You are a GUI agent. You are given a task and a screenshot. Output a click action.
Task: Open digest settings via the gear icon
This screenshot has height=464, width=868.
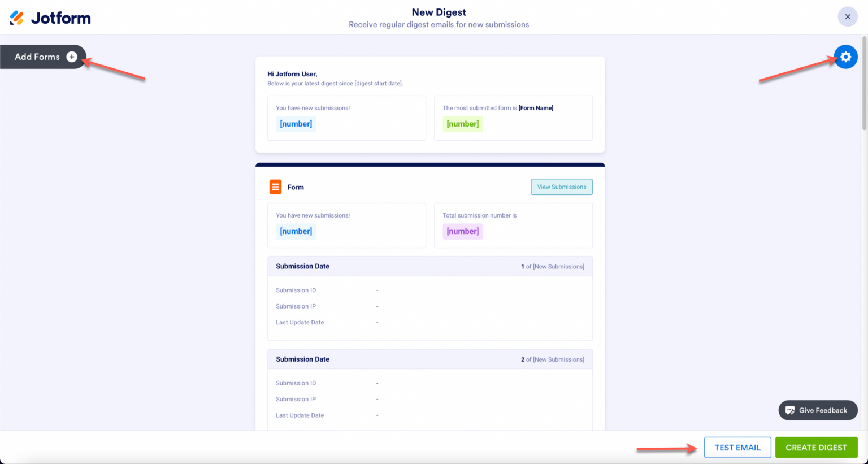click(845, 57)
